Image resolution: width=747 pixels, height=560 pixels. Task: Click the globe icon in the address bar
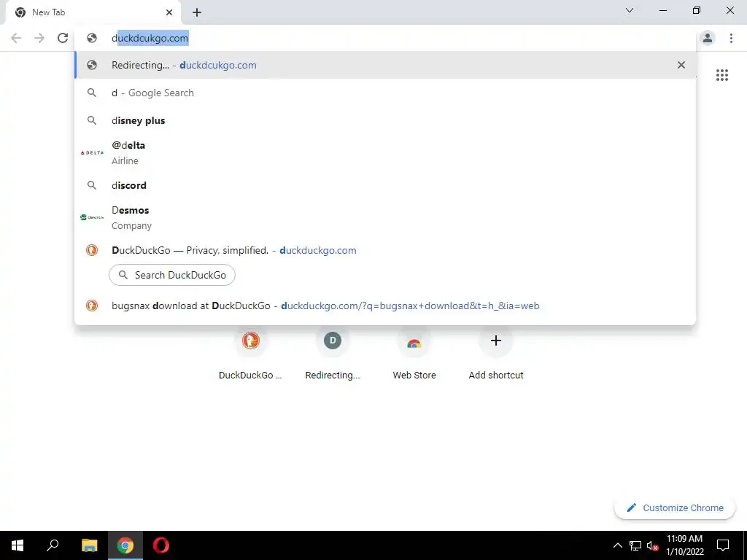click(92, 38)
